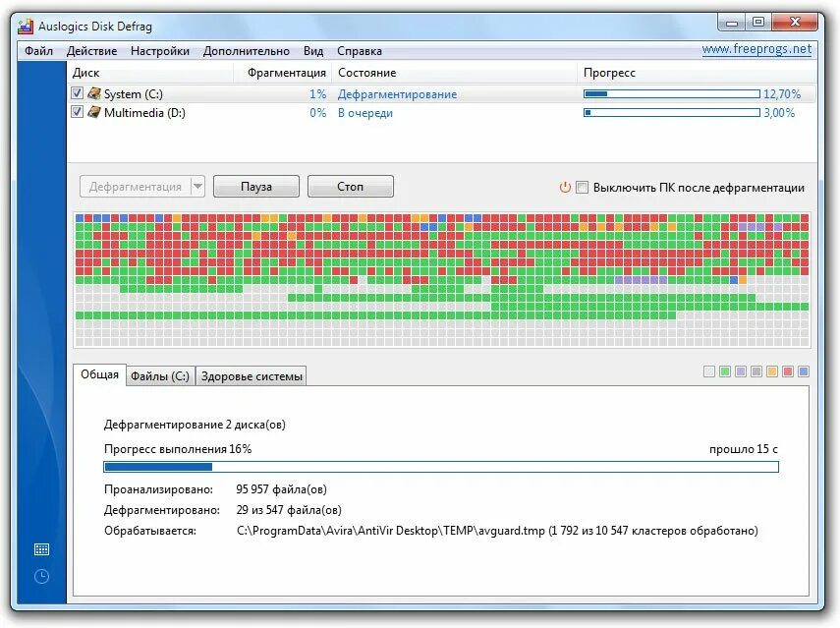Open the dropdown arrow next to Дефрагментация
The height and width of the screenshot is (628, 840).
click(x=196, y=186)
